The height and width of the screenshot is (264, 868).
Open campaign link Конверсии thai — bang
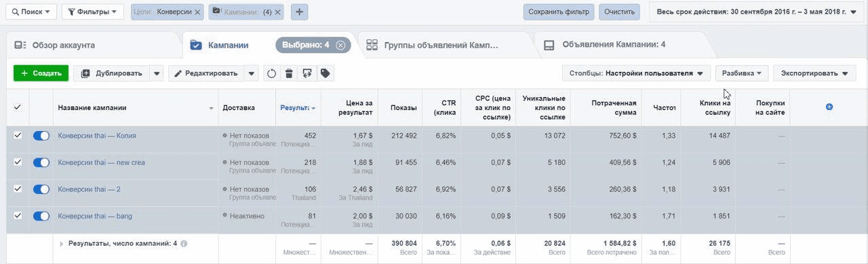point(95,216)
